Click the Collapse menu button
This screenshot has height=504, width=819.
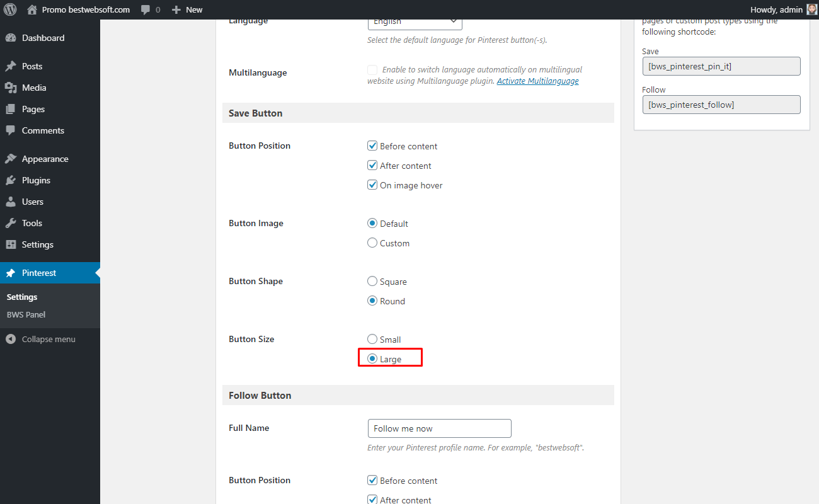(49, 339)
